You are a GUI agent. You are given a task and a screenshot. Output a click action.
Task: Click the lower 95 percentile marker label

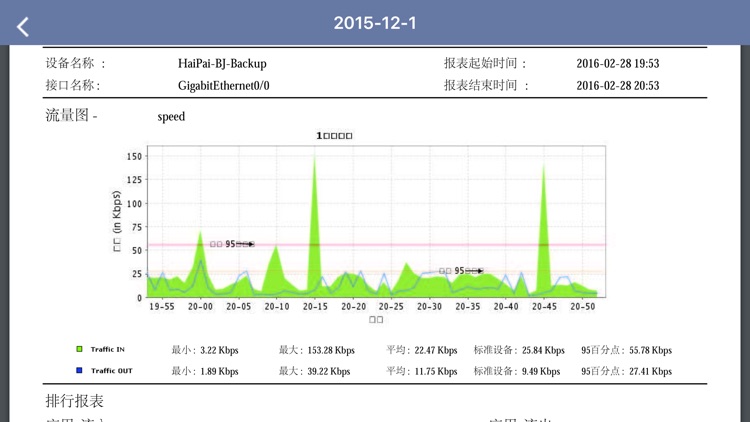[461, 271]
